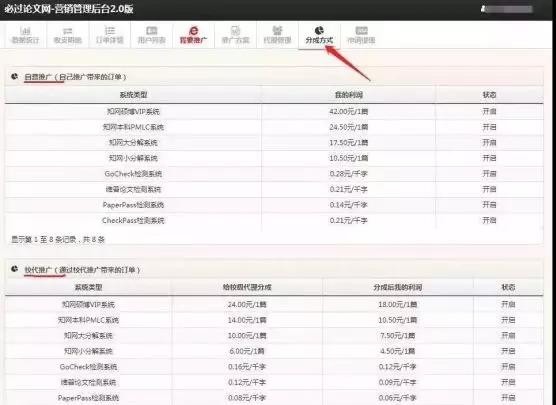Click the pie icon beside 校代推广 heading
Screen dimensions: 556x405
tap(15, 269)
